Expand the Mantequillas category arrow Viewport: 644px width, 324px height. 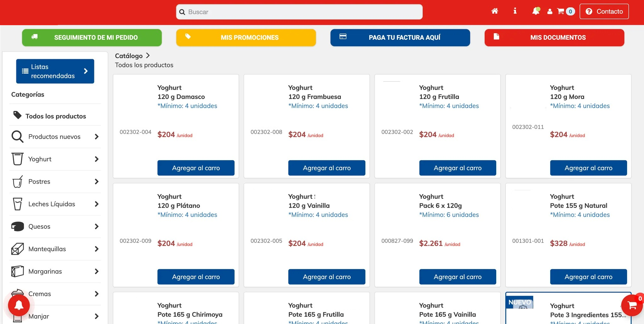point(97,249)
